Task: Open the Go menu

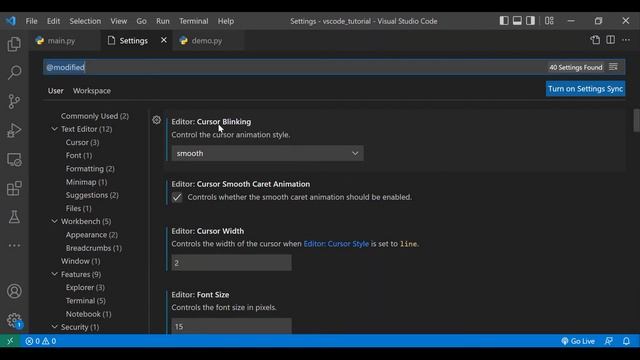Action: (x=141, y=21)
